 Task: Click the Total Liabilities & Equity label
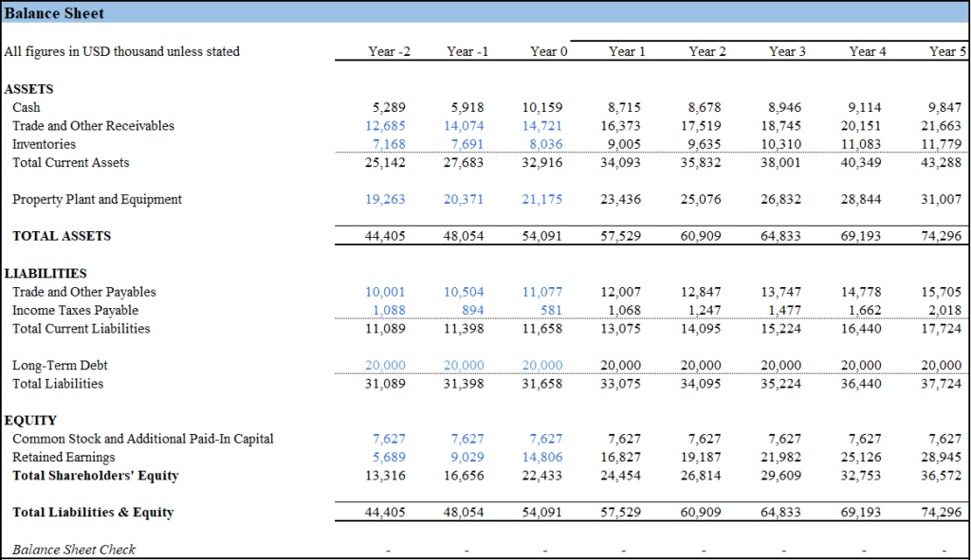[93, 513]
